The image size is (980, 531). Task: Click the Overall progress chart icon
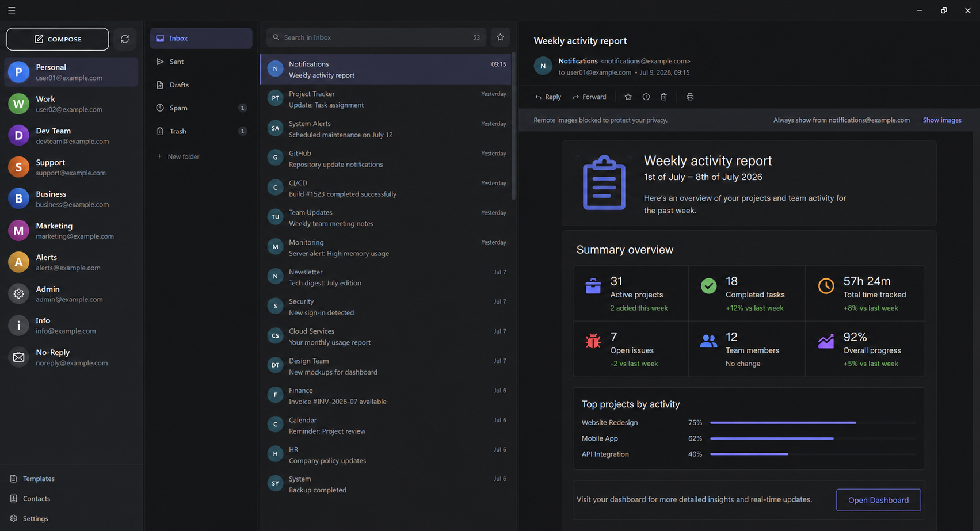(826, 341)
